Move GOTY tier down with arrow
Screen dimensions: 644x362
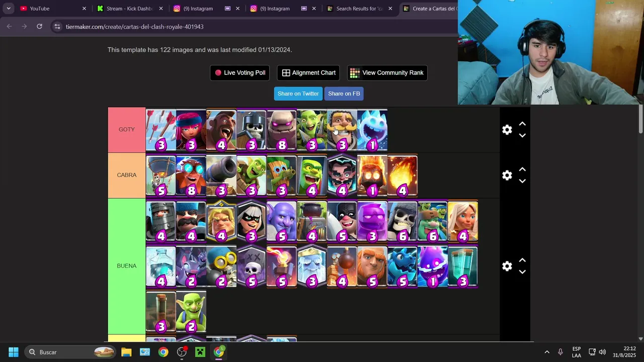pos(522,135)
